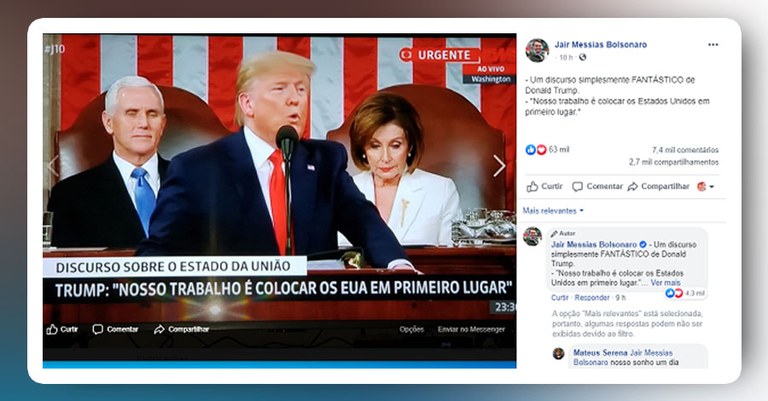
Task: Open Jair Messias Bolsonaro profile name link
Action: [600, 45]
